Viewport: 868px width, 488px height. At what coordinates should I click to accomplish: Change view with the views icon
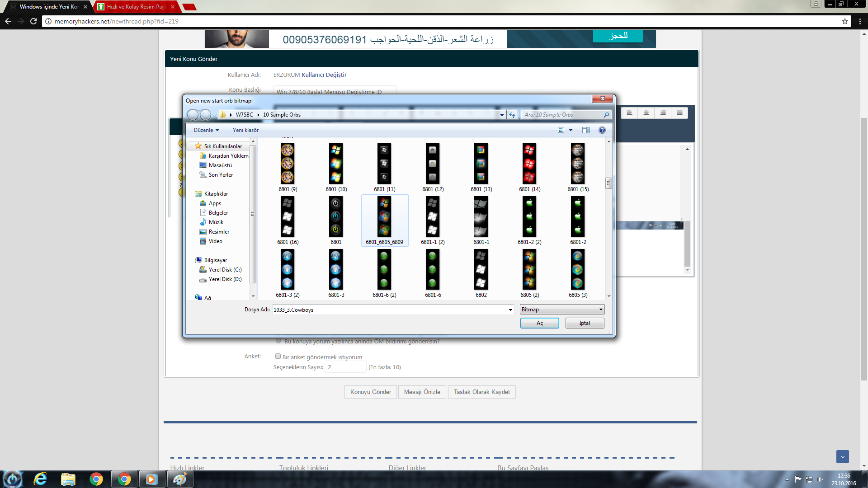pyautogui.click(x=561, y=130)
